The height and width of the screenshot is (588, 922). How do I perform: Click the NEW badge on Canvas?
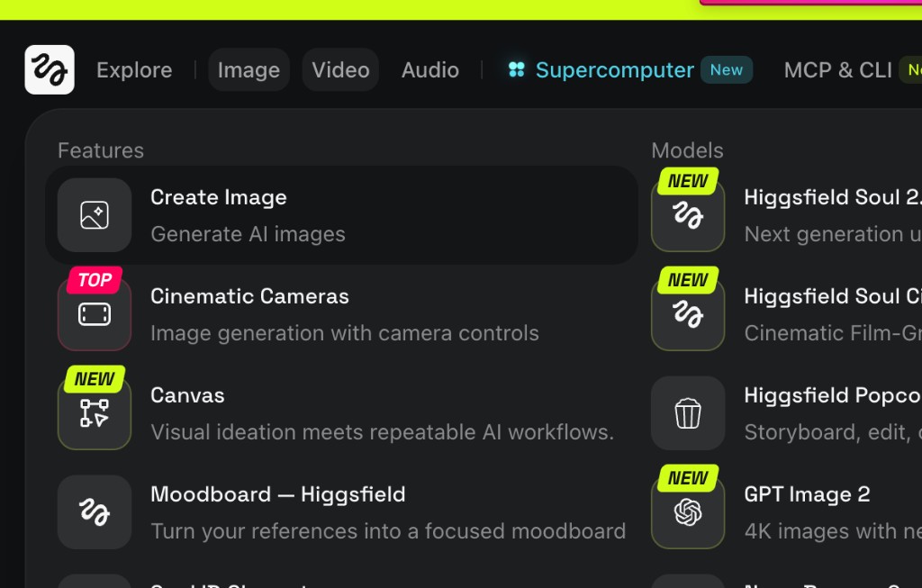click(94, 379)
